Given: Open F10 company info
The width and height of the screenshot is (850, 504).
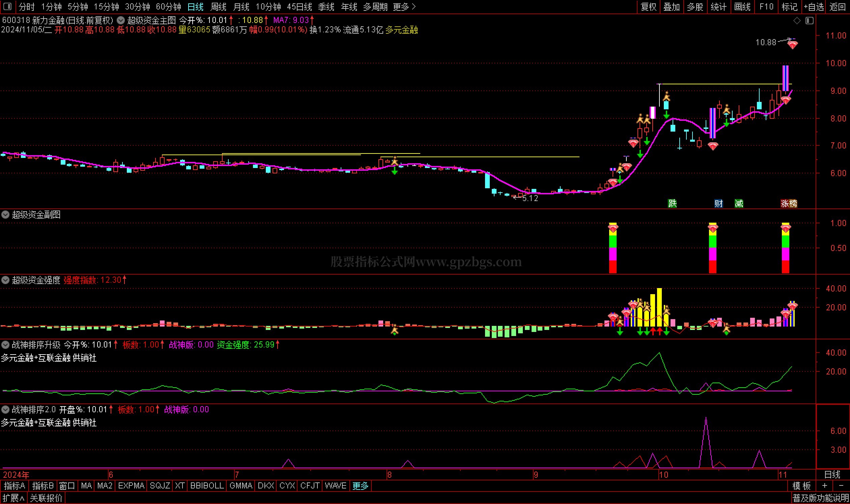Looking at the screenshot, I should [766, 7].
